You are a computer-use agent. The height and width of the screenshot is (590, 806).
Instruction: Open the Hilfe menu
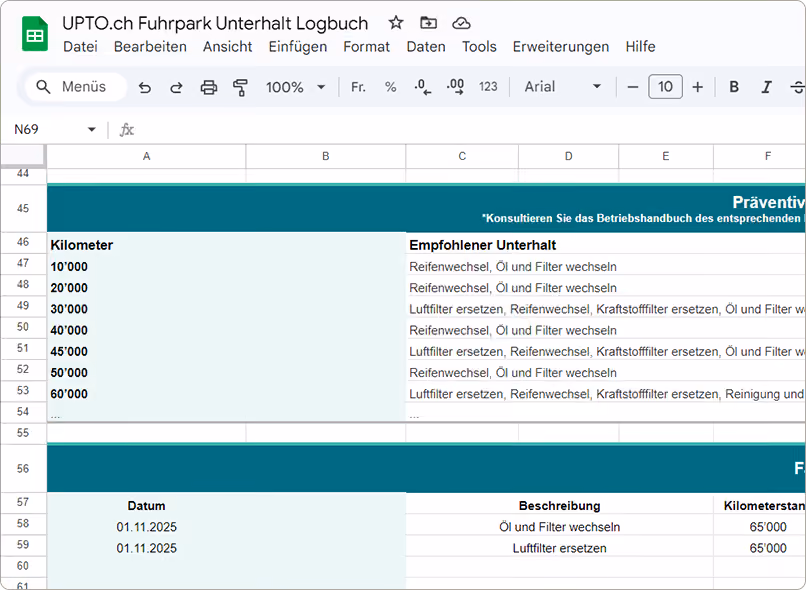click(640, 47)
